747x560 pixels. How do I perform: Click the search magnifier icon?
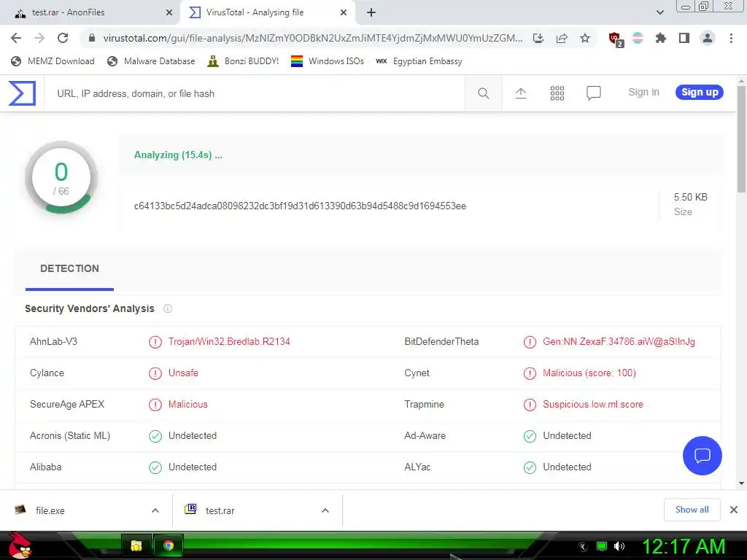[483, 93]
